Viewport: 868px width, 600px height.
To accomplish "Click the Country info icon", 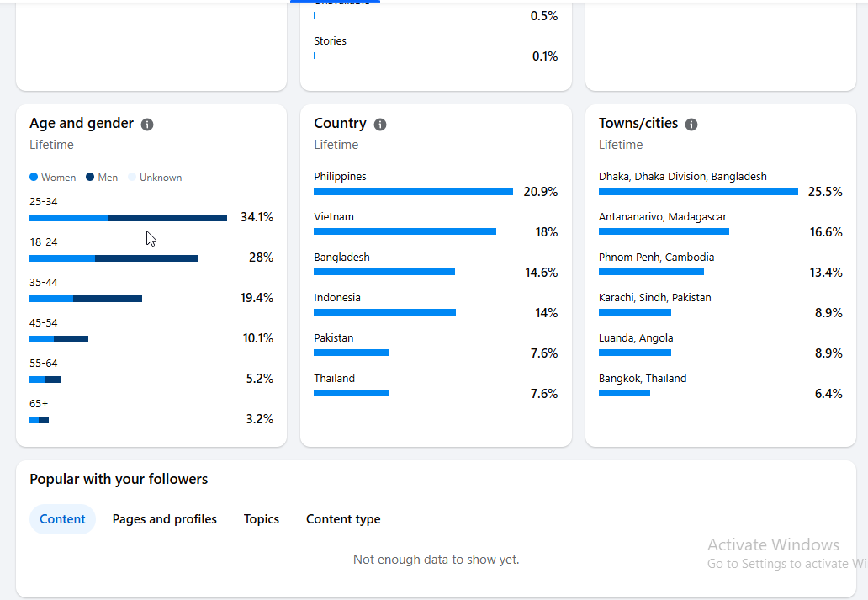I will (380, 124).
